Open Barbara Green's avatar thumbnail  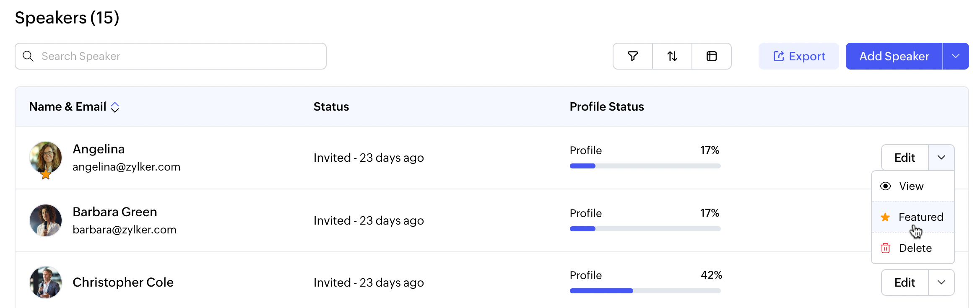click(46, 220)
